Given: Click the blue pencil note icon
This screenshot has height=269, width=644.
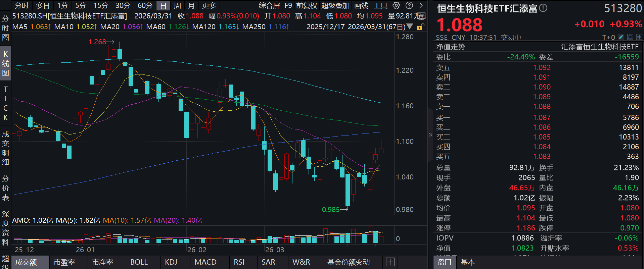Looking at the screenshot, I should (621, 37).
